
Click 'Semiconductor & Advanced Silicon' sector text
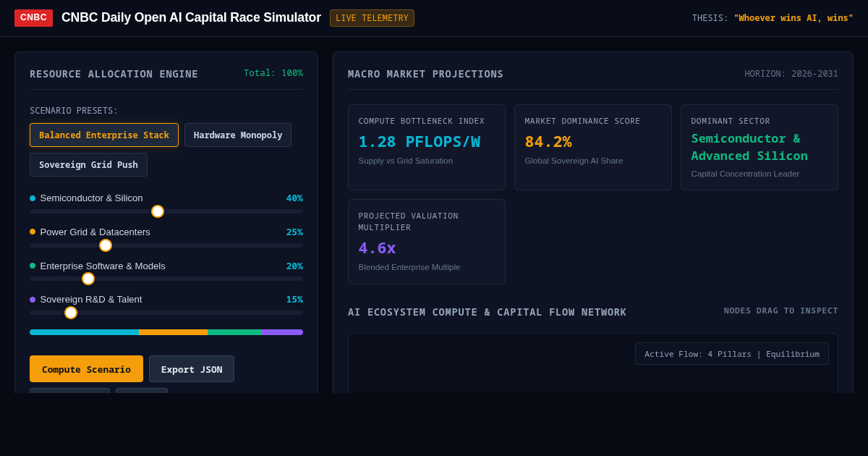[x=749, y=147]
